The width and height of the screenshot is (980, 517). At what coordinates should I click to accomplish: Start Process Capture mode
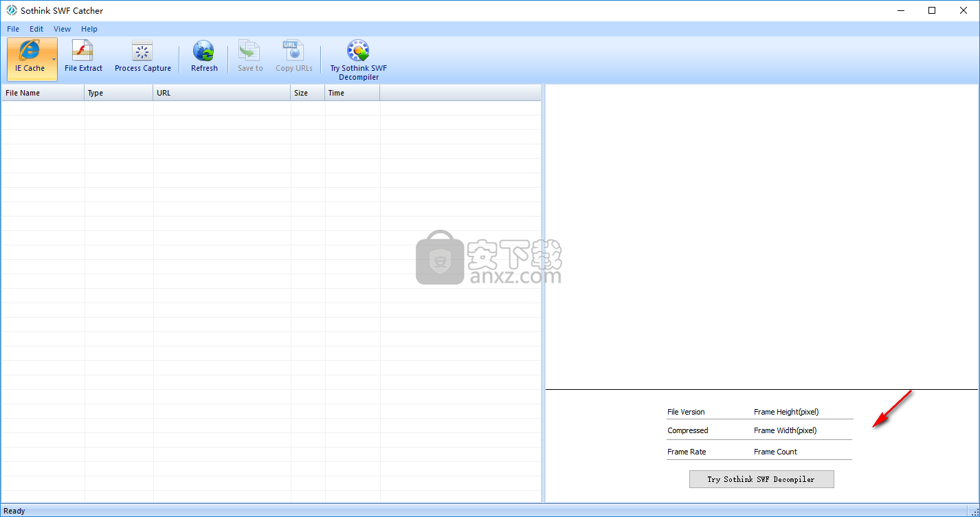[x=143, y=57]
